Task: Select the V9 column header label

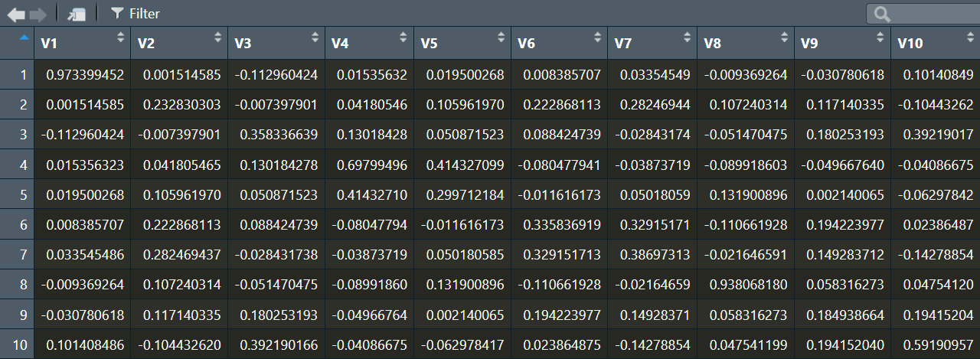Action: (809, 44)
